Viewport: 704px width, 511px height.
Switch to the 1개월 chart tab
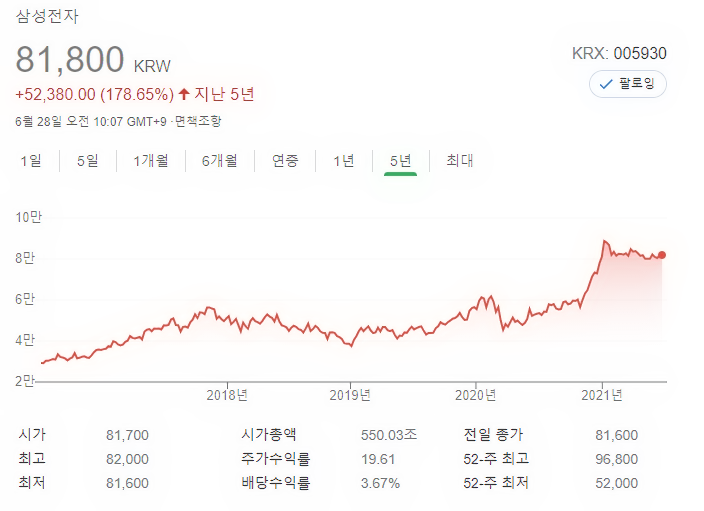151,160
